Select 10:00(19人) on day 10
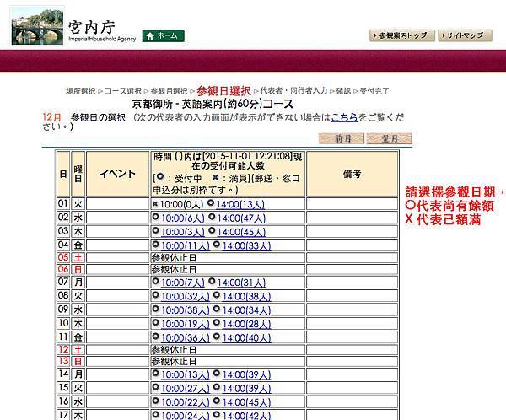 pyautogui.click(x=186, y=324)
